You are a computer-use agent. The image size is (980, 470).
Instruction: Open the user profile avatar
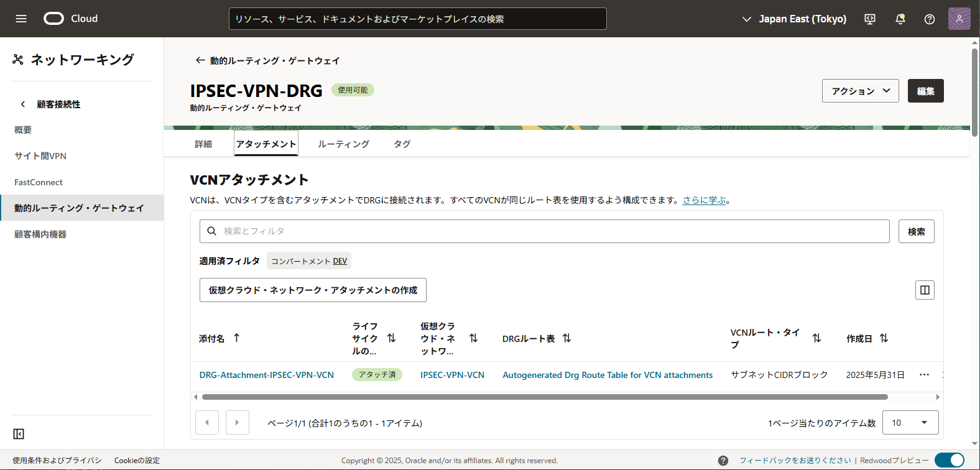tap(959, 19)
